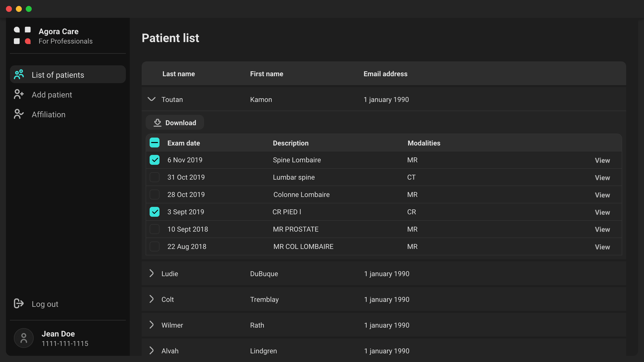Collapse the Toutan Kamon patient row
Image resolution: width=644 pixels, height=362 pixels.
152,99
